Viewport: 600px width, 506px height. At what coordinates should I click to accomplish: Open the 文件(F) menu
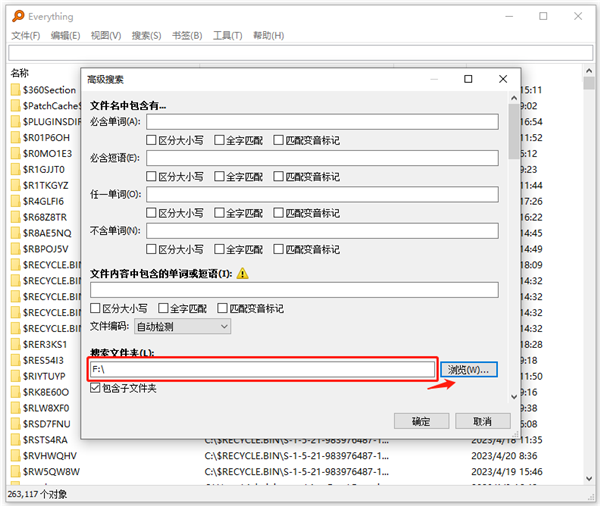click(x=26, y=36)
